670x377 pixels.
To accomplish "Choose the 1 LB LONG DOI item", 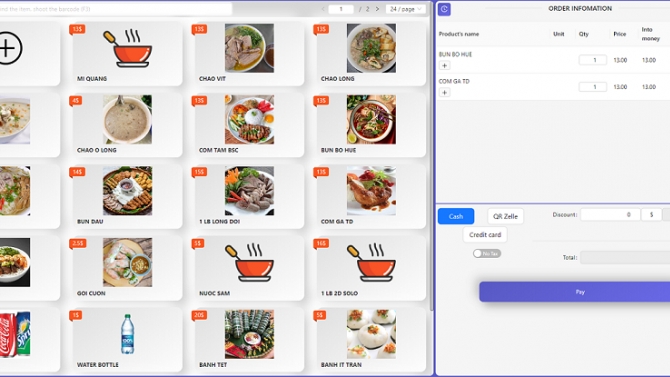I will pos(249,196).
